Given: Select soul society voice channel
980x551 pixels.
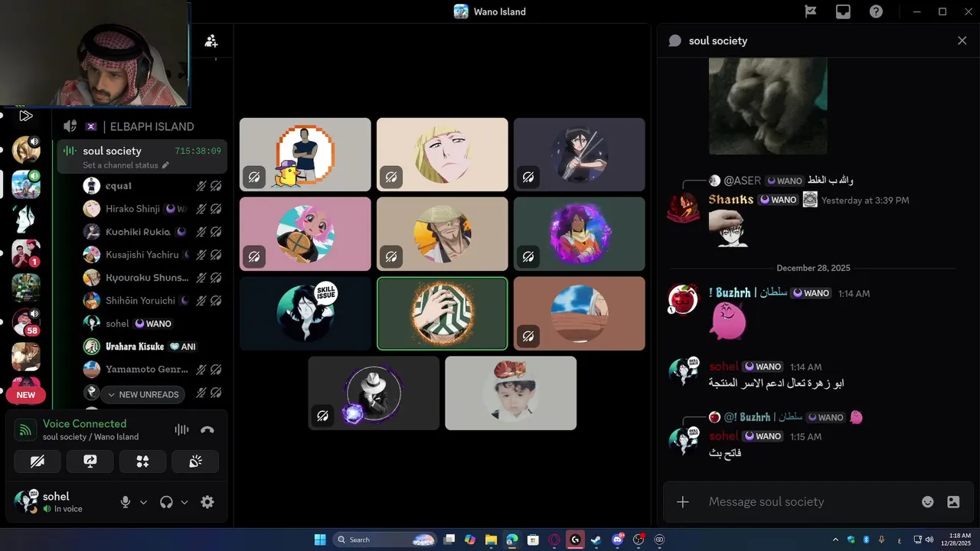Looking at the screenshot, I should pos(142,157).
